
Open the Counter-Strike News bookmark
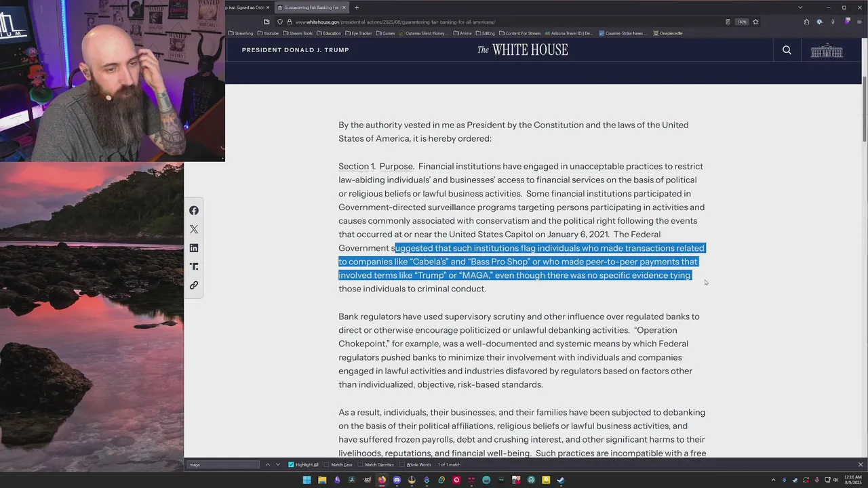pyautogui.click(x=622, y=33)
